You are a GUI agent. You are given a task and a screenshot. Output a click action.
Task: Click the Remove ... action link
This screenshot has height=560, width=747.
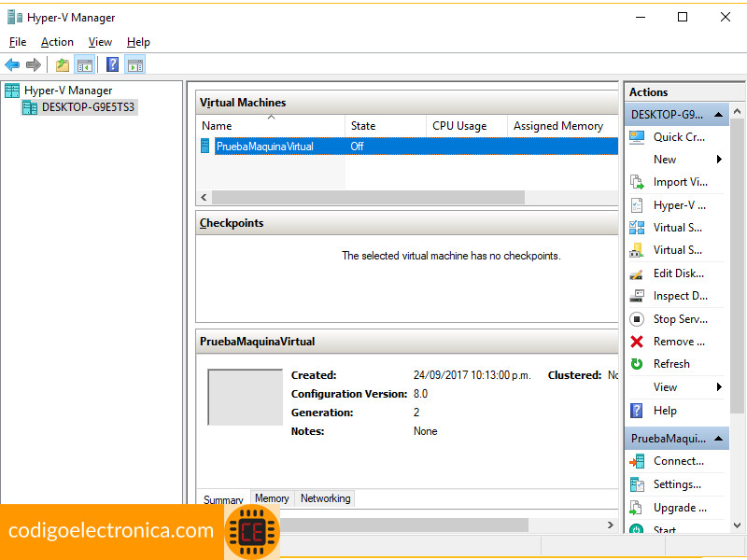(679, 342)
